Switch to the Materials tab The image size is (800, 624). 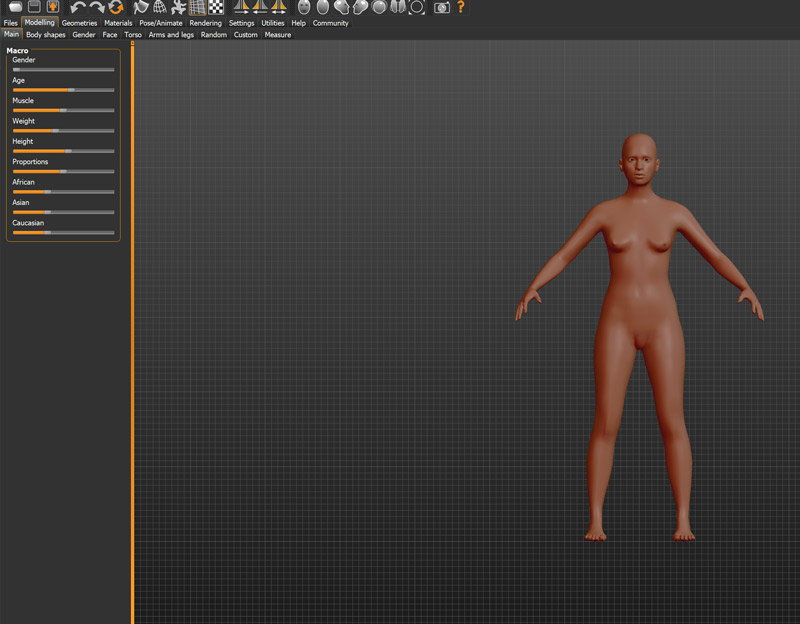click(x=118, y=22)
